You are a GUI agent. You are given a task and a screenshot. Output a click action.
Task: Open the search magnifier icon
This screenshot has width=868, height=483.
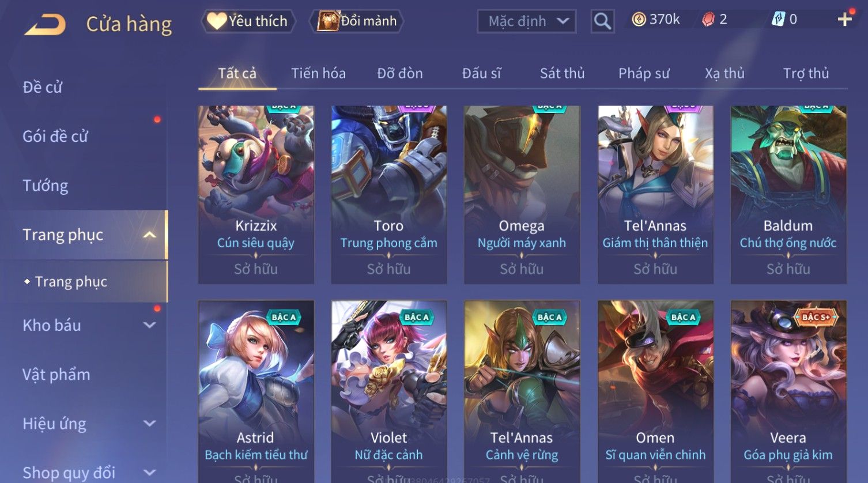pyautogui.click(x=602, y=21)
